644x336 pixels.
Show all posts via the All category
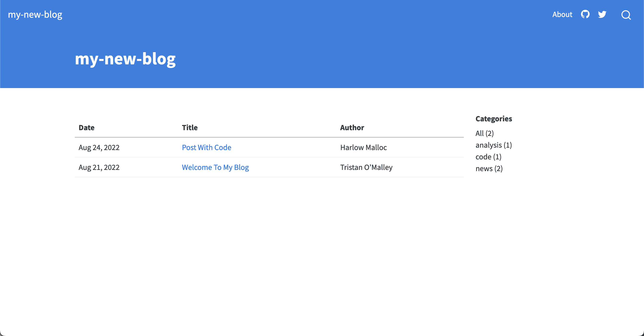[484, 133]
